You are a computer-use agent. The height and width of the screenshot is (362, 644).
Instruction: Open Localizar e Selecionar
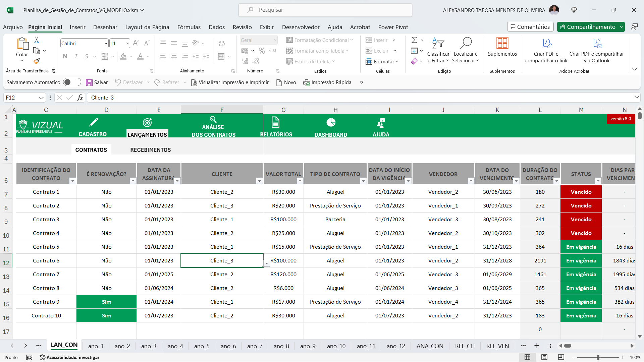pyautogui.click(x=466, y=50)
